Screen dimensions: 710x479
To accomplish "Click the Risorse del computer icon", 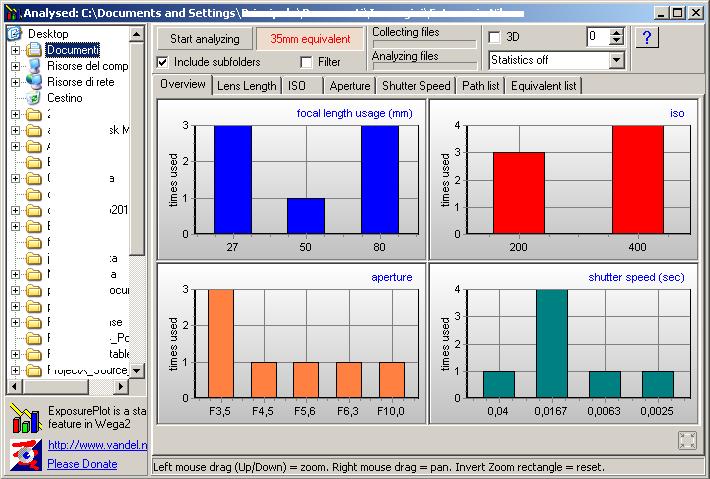I will coord(34,66).
